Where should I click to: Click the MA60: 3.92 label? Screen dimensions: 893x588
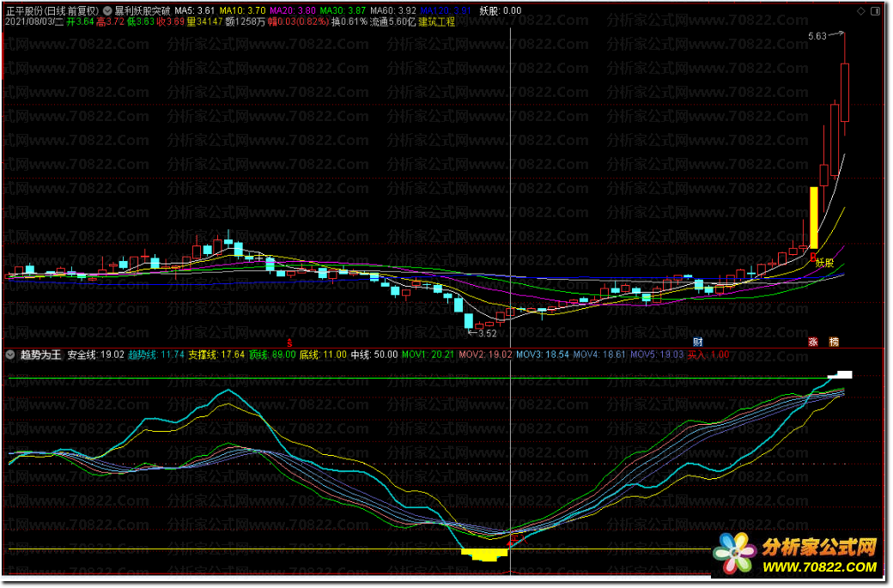coord(393,10)
